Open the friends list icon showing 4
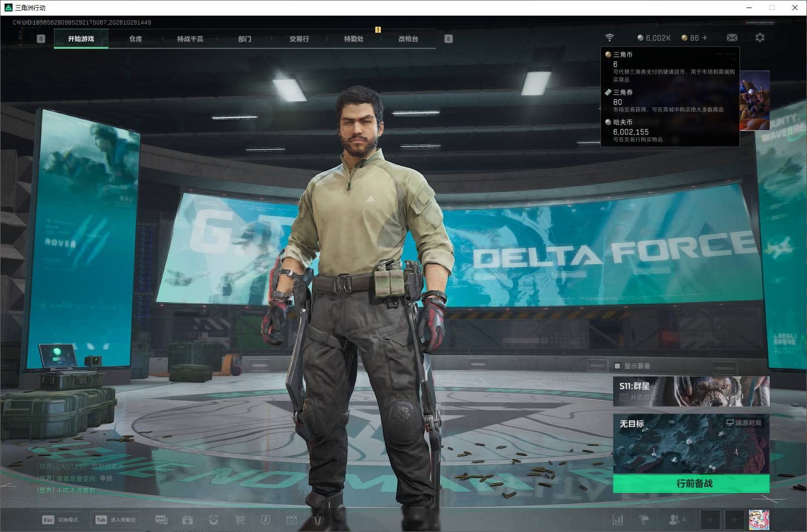The width and height of the screenshot is (807, 532). click(x=677, y=519)
